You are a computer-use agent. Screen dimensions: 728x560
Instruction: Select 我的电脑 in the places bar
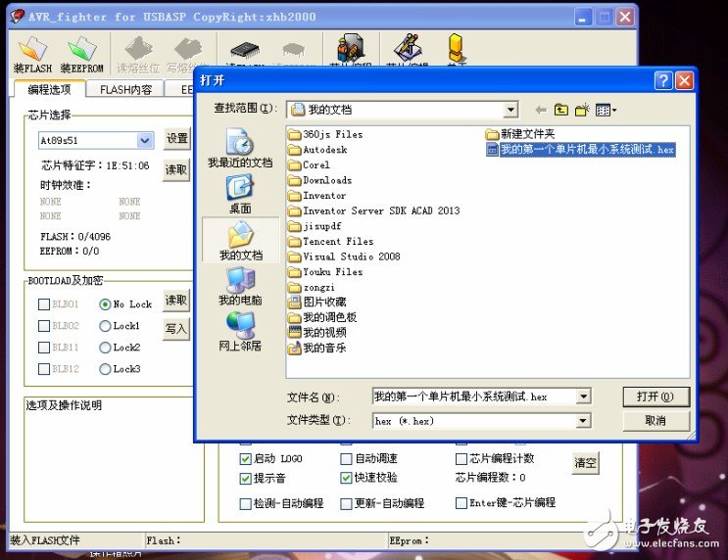click(240, 282)
